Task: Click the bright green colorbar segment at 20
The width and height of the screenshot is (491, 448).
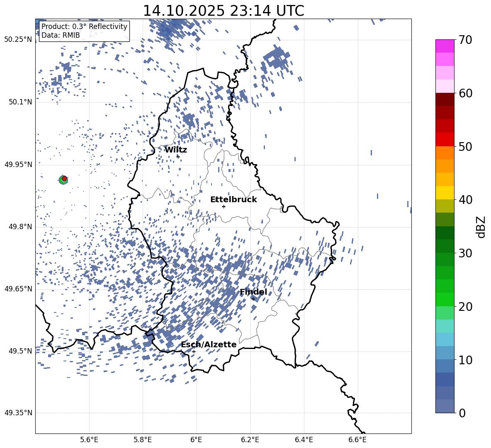Action: 445,299
